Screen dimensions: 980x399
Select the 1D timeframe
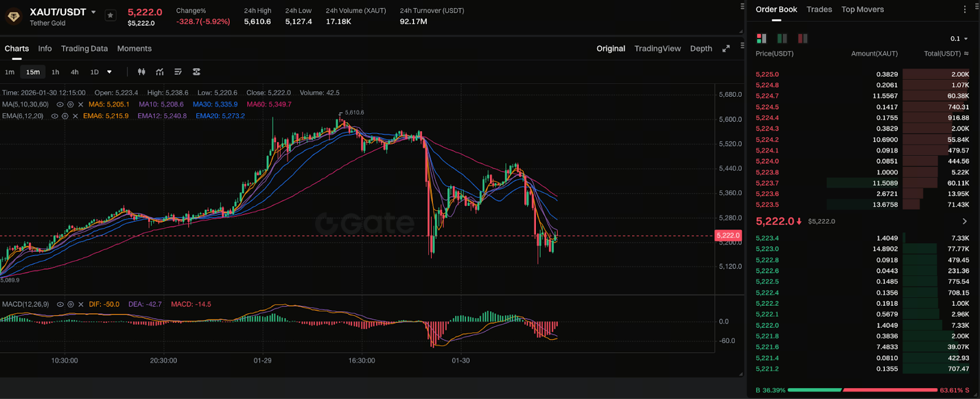94,72
